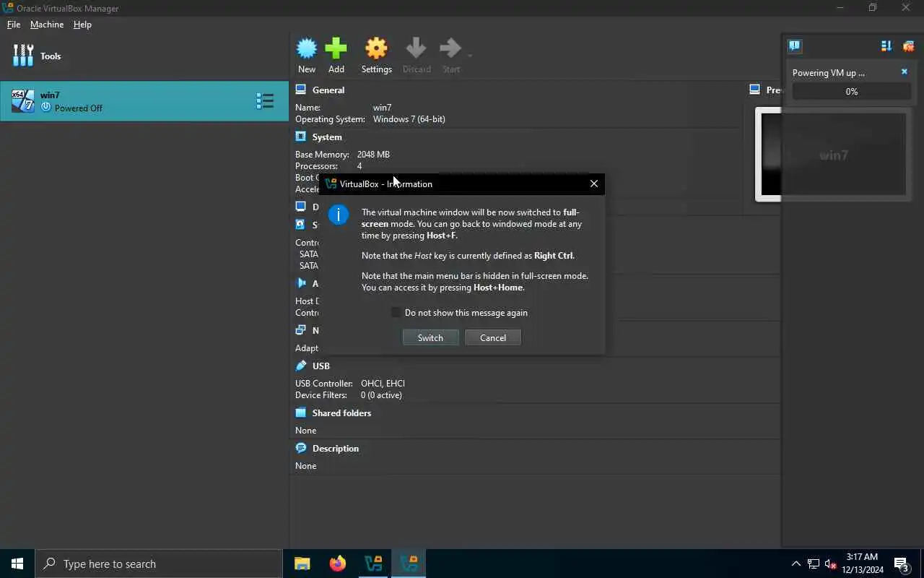Click the Start arrow toolbar icon
The image size is (924, 578).
450,49
